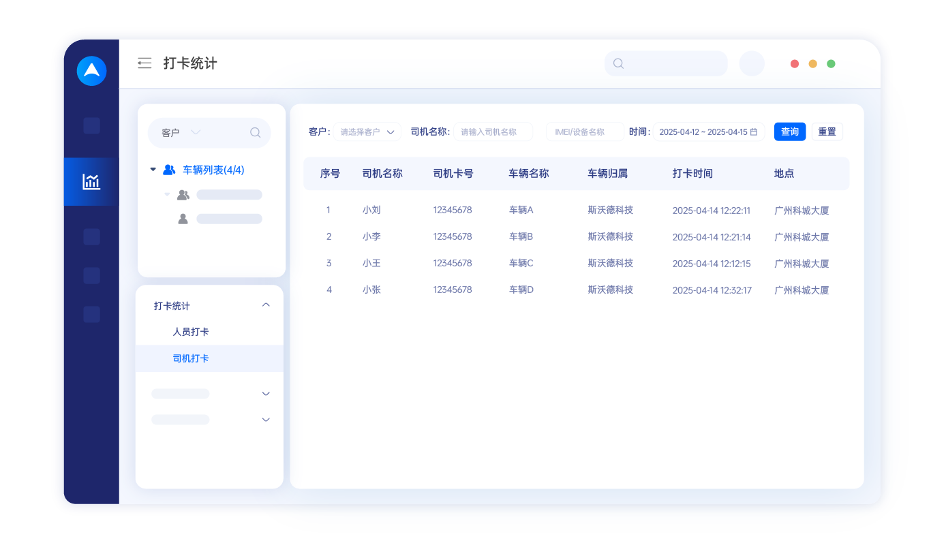The image size is (946, 560).
Task: Collapse the 打卡统计 section using its chevron
Action: [266, 305]
